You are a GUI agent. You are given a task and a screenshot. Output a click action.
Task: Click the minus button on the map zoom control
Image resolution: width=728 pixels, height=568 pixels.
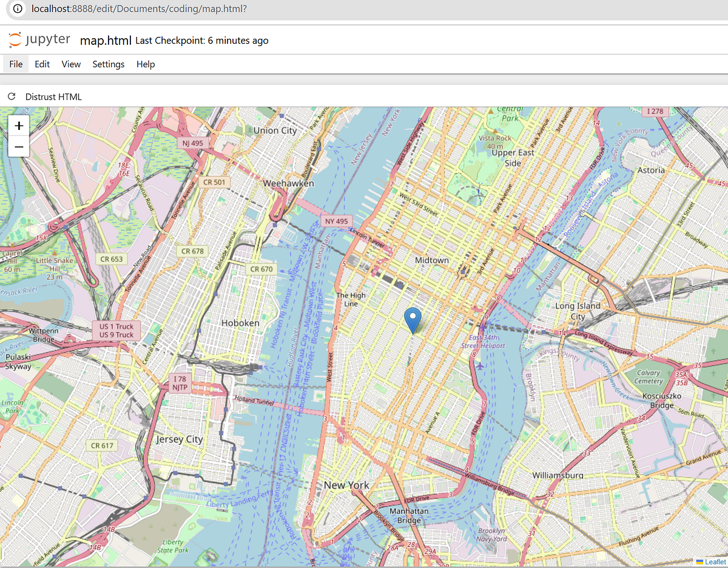(x=19, y=146)
